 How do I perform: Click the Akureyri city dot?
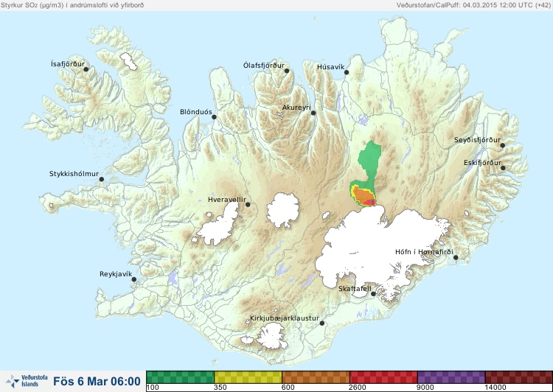click(x=313, y=113)
